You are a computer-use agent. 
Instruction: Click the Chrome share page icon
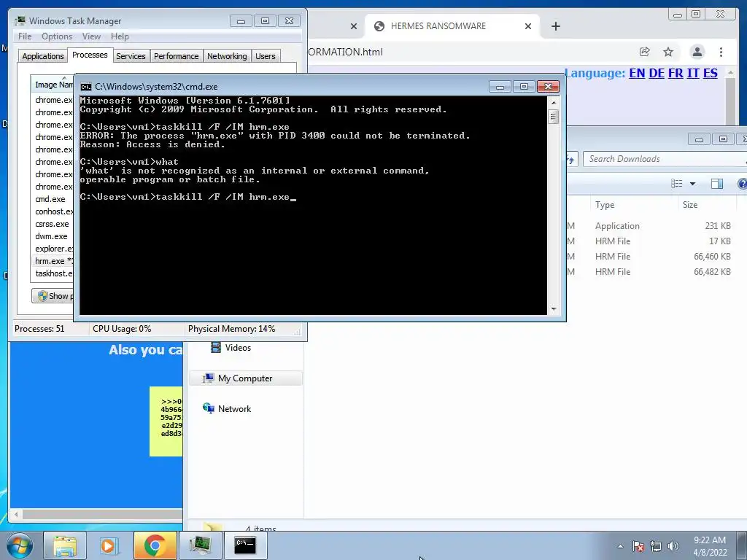tap(645, 52)
